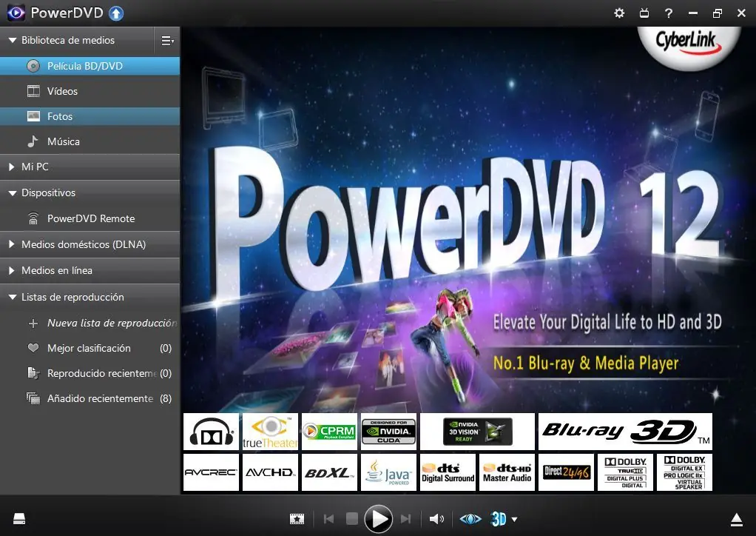Toggle TrueTheater effects eye icon
The height and width of the screenshot is (536, 756).
(x=470, y=519)
